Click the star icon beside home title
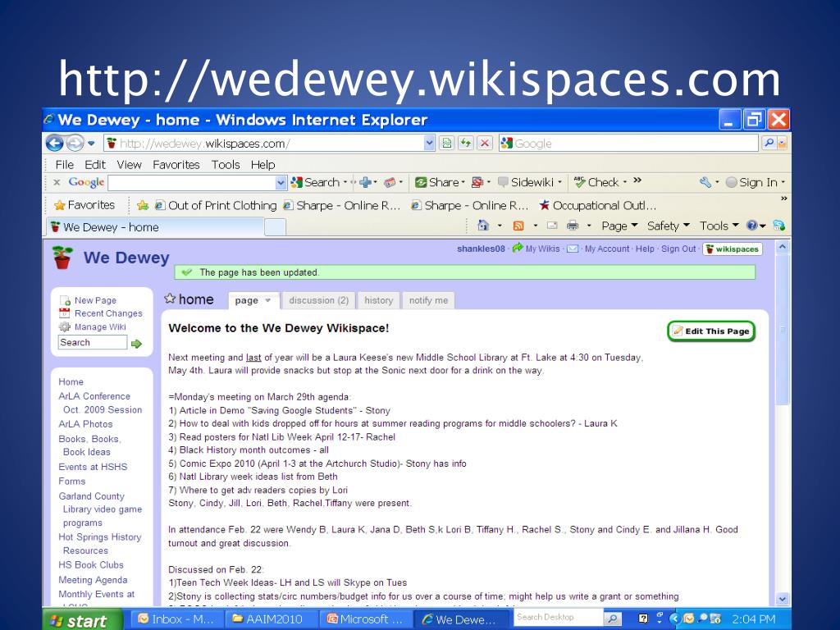840x630 pixels. coord(170,299)
